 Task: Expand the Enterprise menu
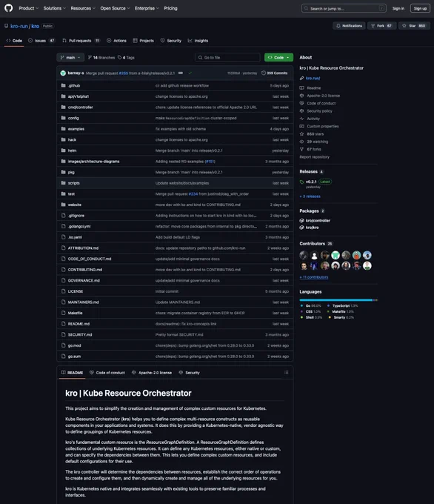[x=147, y=8]
